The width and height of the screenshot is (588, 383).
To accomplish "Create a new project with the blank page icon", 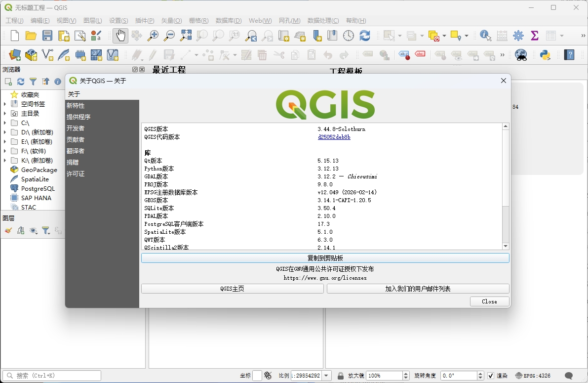I will click(15, 36).
